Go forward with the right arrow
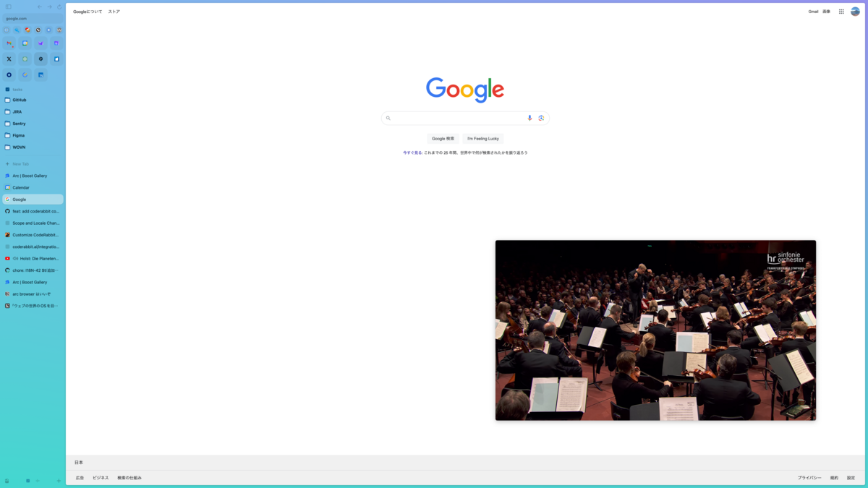Screen dimensions: 868x488 [x=49, y=7]
